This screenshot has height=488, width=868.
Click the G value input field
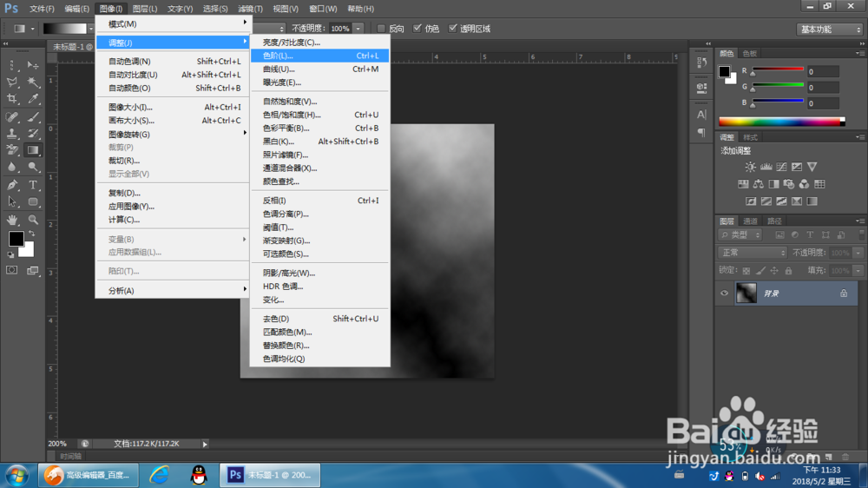click(823, 88)
